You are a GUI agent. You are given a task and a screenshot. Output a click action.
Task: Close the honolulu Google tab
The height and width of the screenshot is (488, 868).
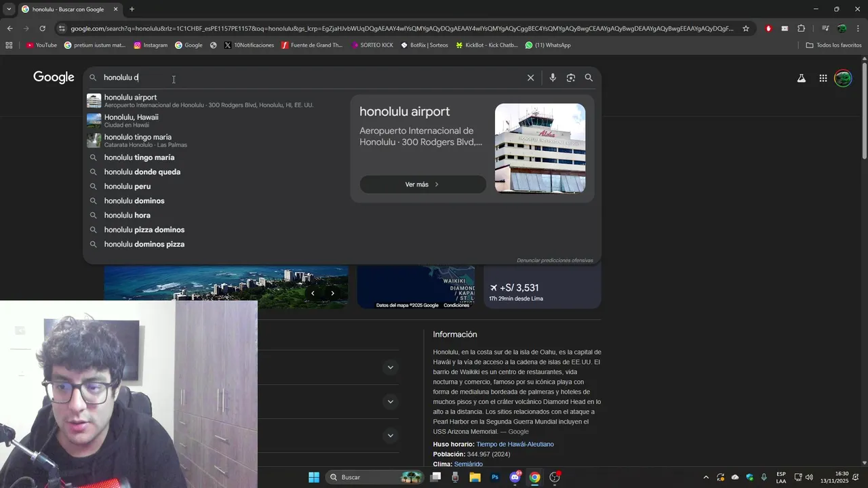[x=115, y=9]
